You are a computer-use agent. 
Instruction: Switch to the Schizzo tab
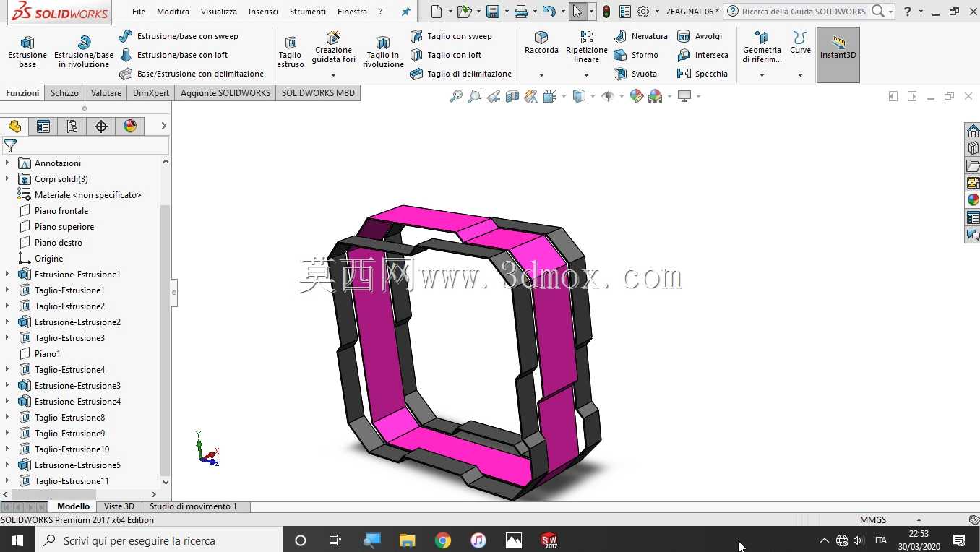point(64,93)
